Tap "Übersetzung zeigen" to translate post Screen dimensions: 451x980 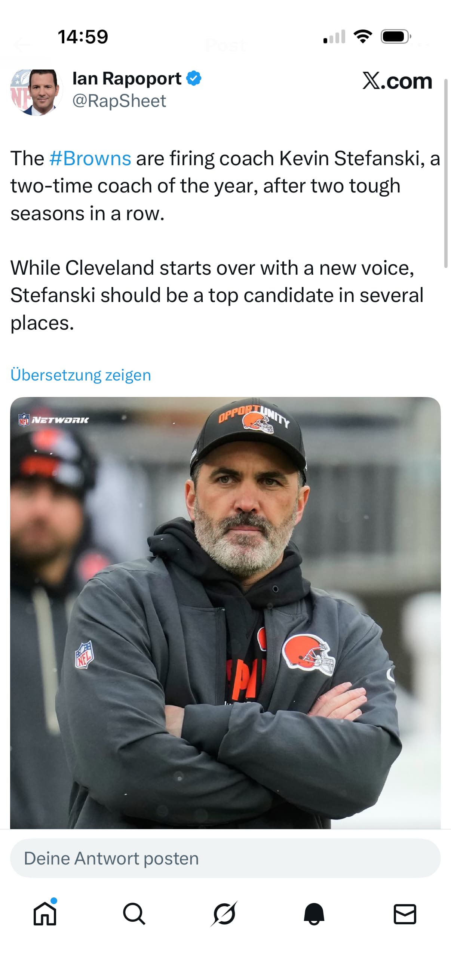pos(81,375)
